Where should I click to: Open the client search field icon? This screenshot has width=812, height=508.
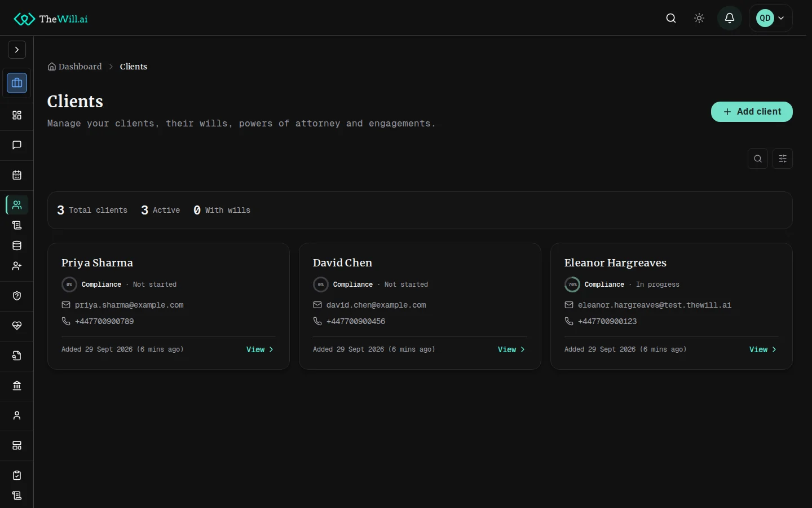click(x=758, y=159)
